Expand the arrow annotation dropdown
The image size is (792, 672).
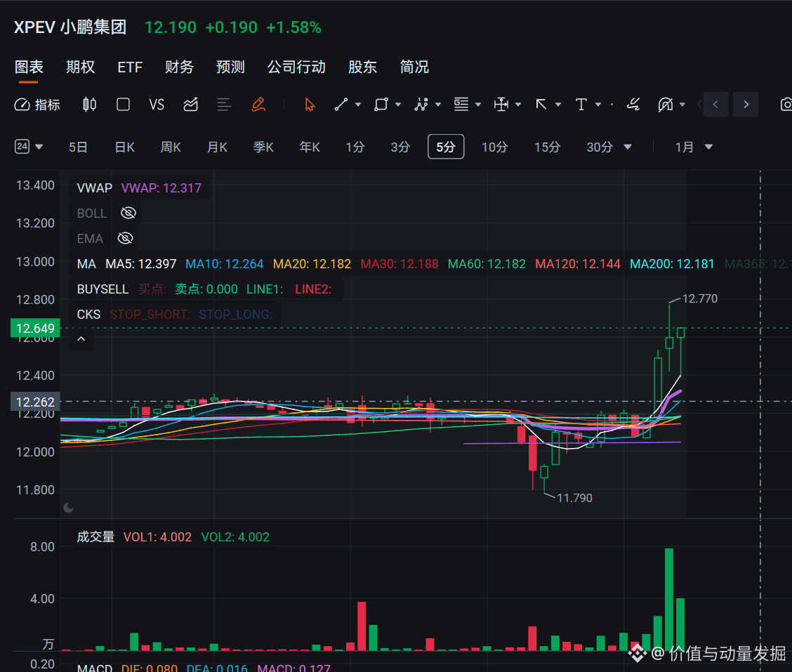tap(558, 105)
